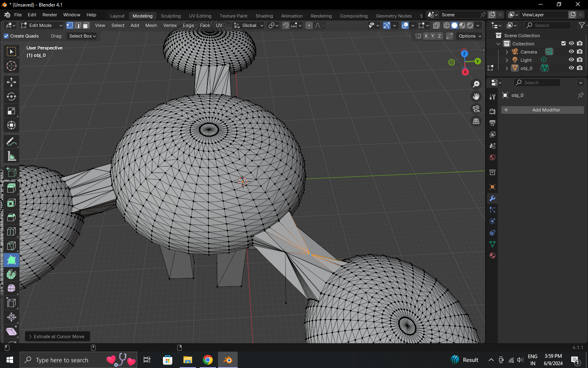The width and height of the screenshot is (588, 368).
Task: Hide obj_0 in viewport
Action: (571, 68)
